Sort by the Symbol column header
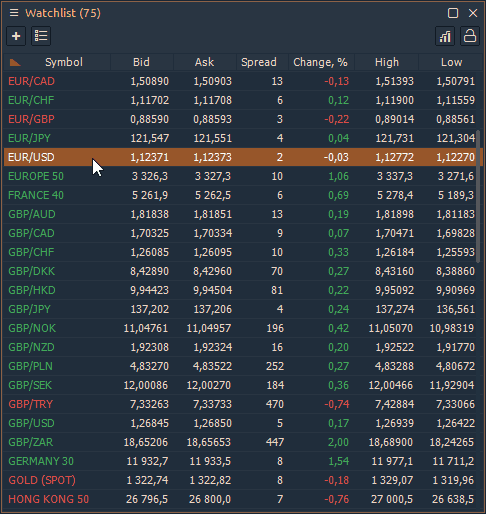 click(x=64, y=62)
